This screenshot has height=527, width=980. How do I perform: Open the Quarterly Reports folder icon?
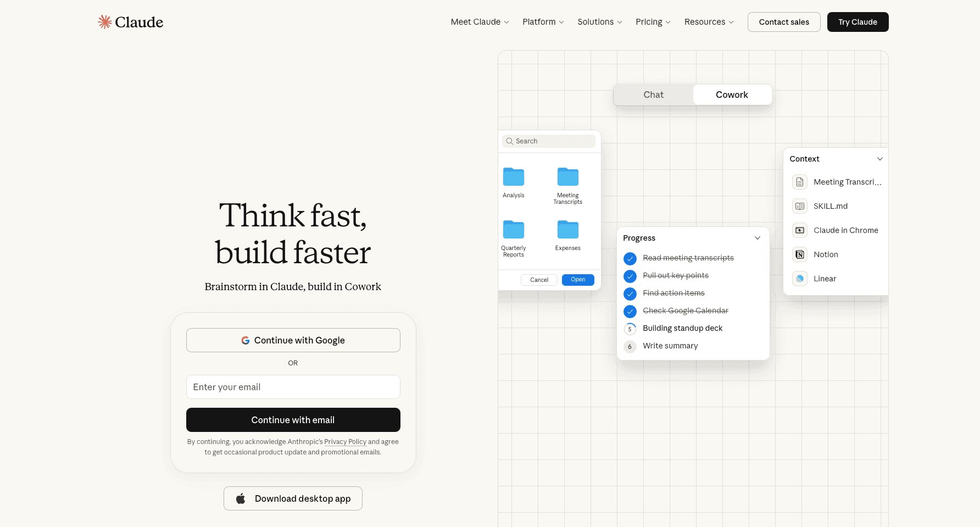coord(514,230)
